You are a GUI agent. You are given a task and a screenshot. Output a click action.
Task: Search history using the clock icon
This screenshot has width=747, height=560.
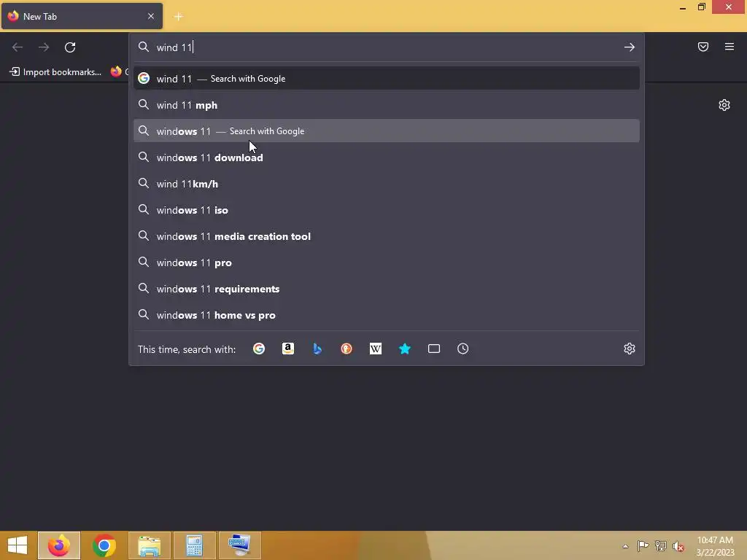click(462, 349)
